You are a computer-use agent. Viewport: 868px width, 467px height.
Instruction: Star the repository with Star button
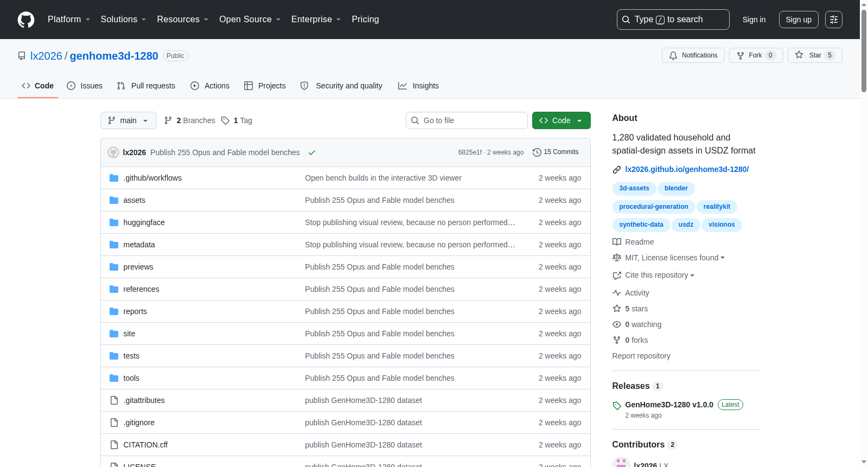[x=815, y=55]
